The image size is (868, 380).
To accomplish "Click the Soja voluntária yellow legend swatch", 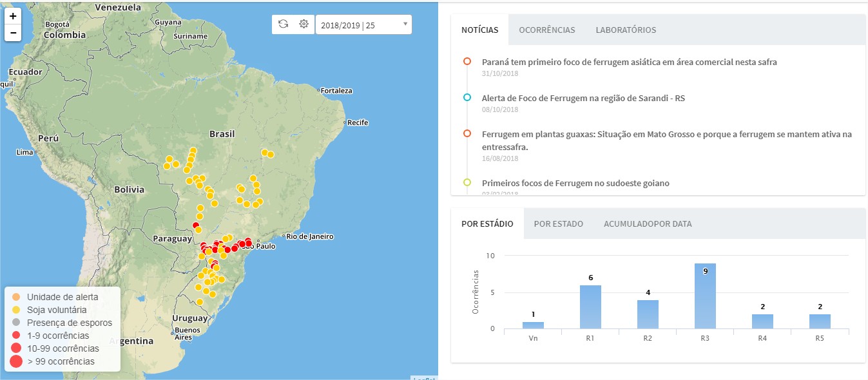I will (x=16, y=310).
